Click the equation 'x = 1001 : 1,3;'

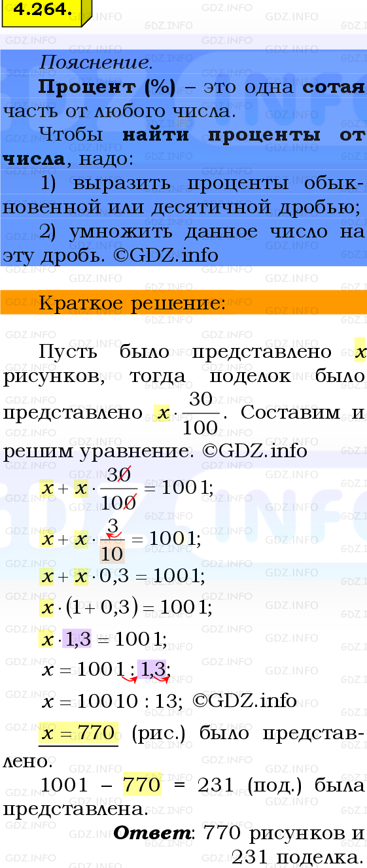(106, 669)
